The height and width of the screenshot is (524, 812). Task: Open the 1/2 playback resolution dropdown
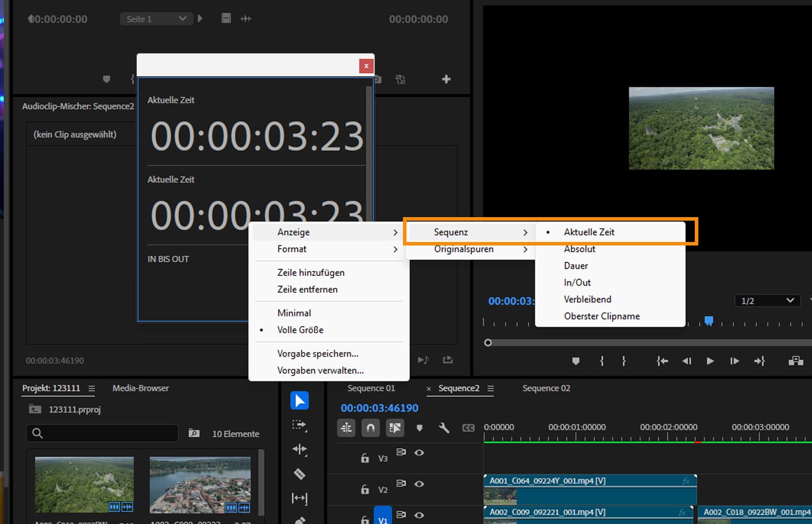pyautogui.click(x=767, y=300)
